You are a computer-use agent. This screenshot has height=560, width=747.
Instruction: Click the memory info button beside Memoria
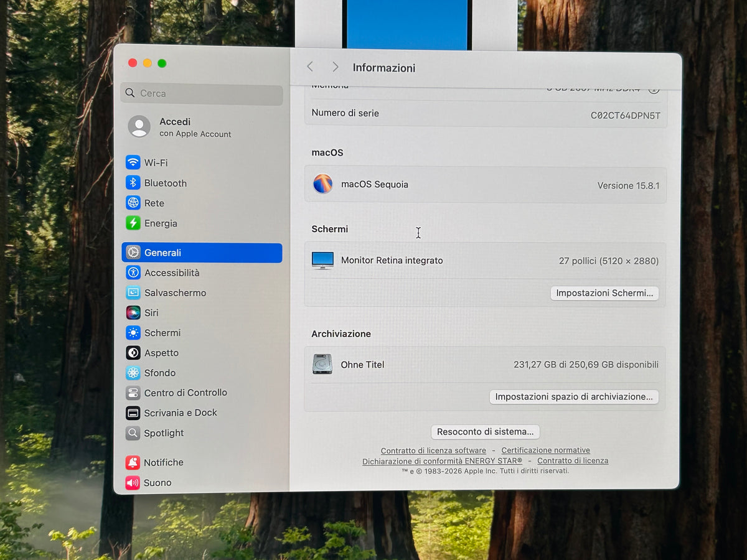(654, 88)
